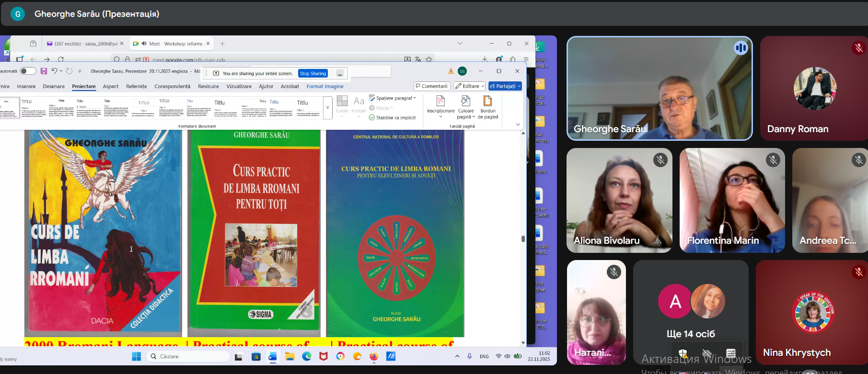The height and width of the screenshot is (374, 868).
Task: Open Firefox from the taskbar
Action: coord(374,356)
